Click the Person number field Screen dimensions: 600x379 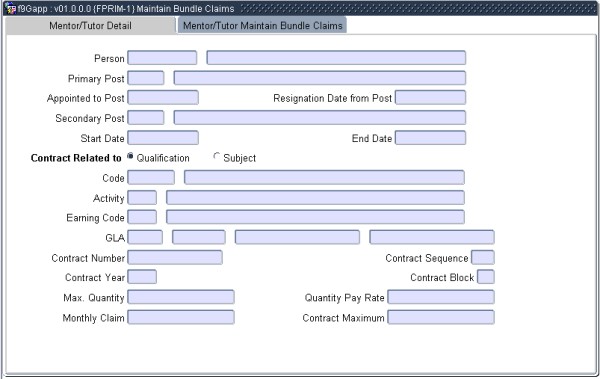click(162, 58)
